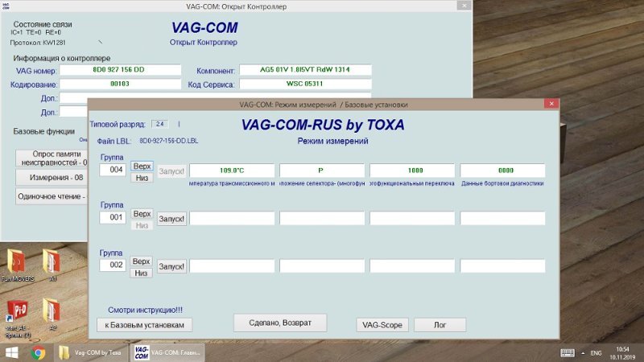644x362 pixels.
Task: Click the sample rate value 2.4
Action: pos(159,124)
